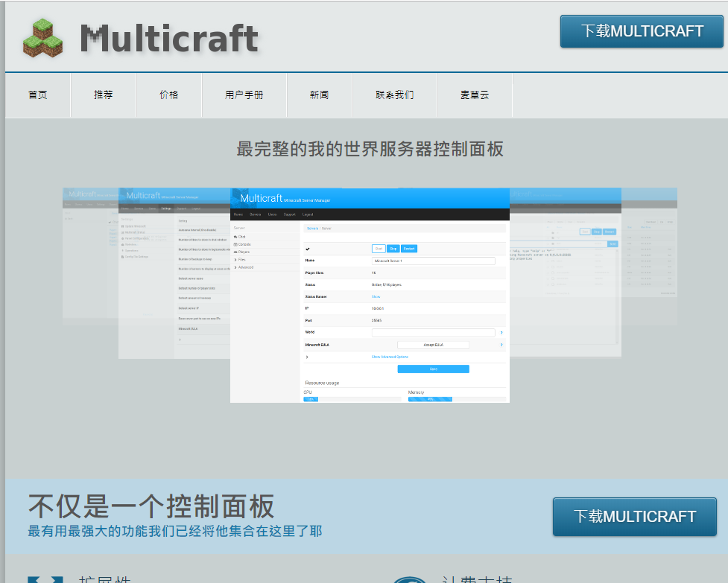This screenshot has width=728, height=583.
Task: Click the headline 不仅是一个控制面板
Action: click(151, 506)
